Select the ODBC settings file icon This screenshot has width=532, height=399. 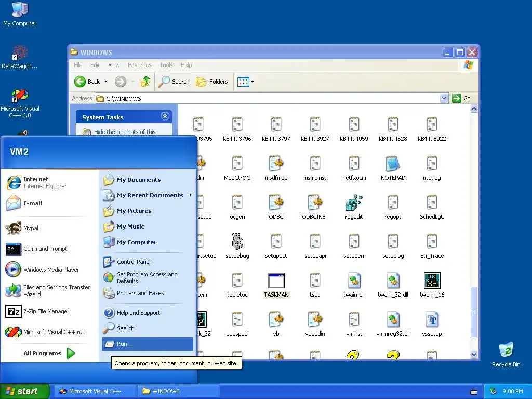pos(276,203)
